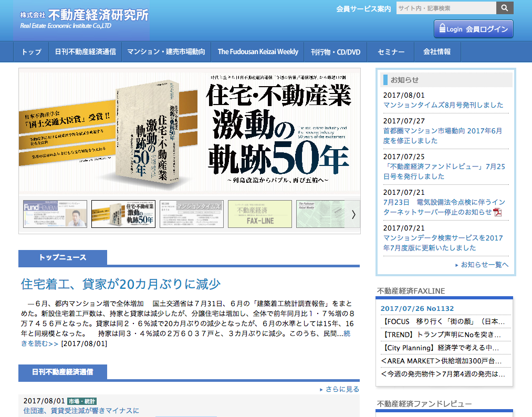
Task: Click the lock icon on the Login button
Action: coord(443,29)
